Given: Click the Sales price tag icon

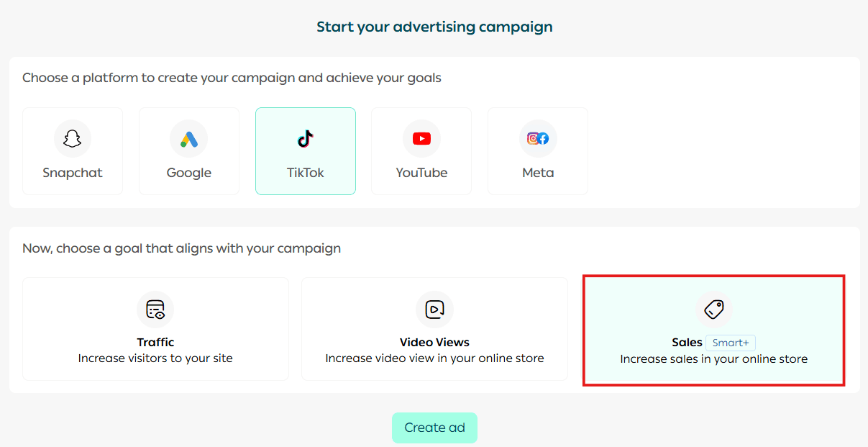Looking at the screenshot, I should [x=713, y=310].
